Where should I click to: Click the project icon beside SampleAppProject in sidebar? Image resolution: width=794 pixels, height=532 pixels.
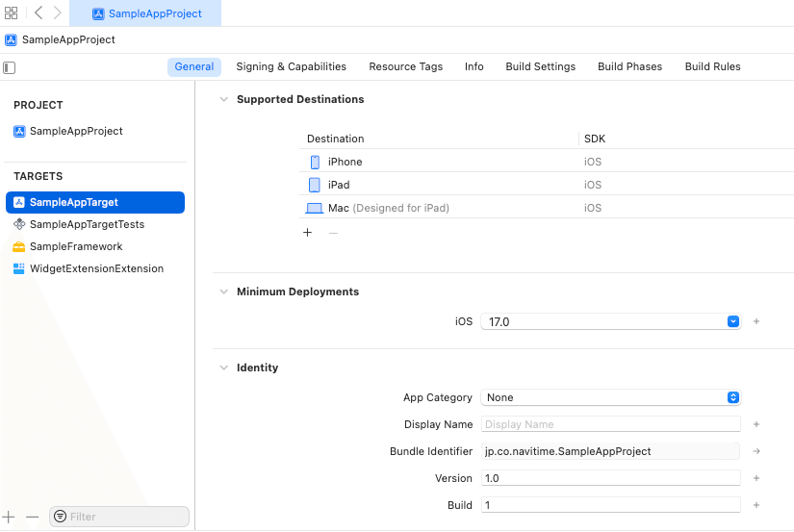click(x=19, y=131)
